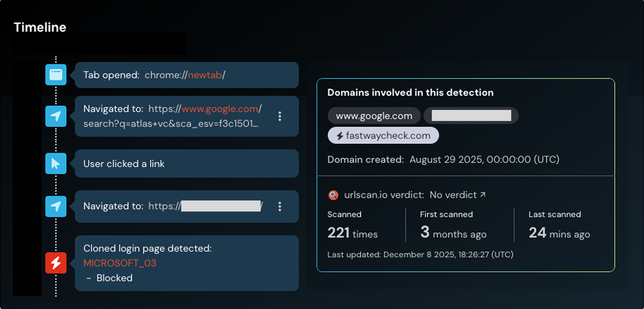
Task: Select the www.google.com domain chip
Action: [374, 115]
